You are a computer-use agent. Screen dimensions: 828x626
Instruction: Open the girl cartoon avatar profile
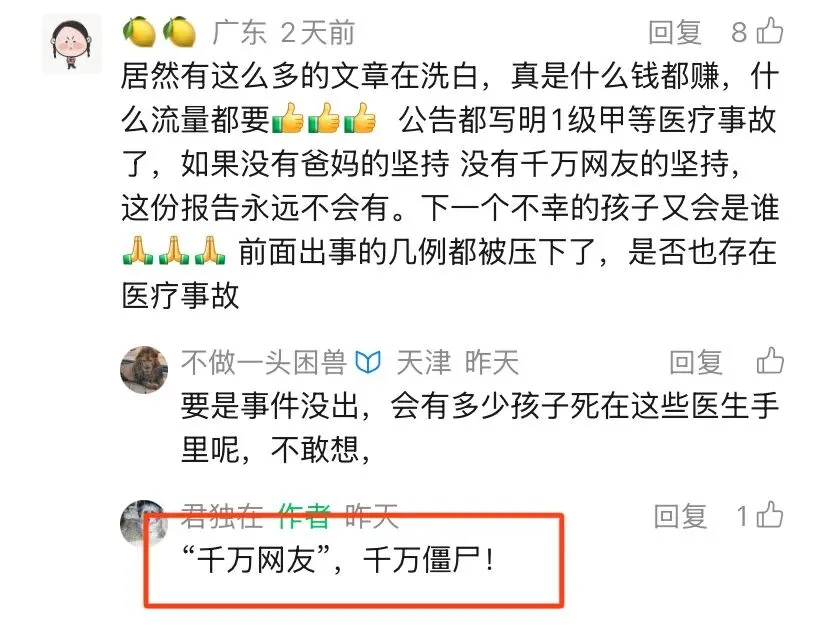71,44
